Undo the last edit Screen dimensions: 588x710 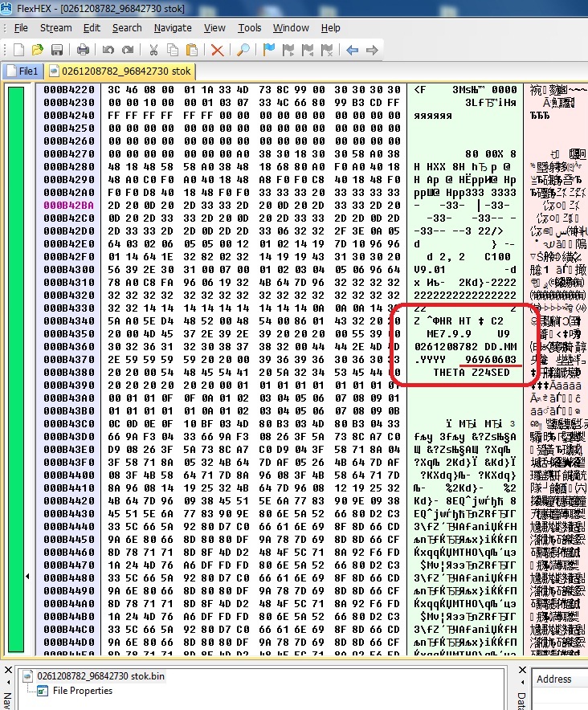coord(108,50)
